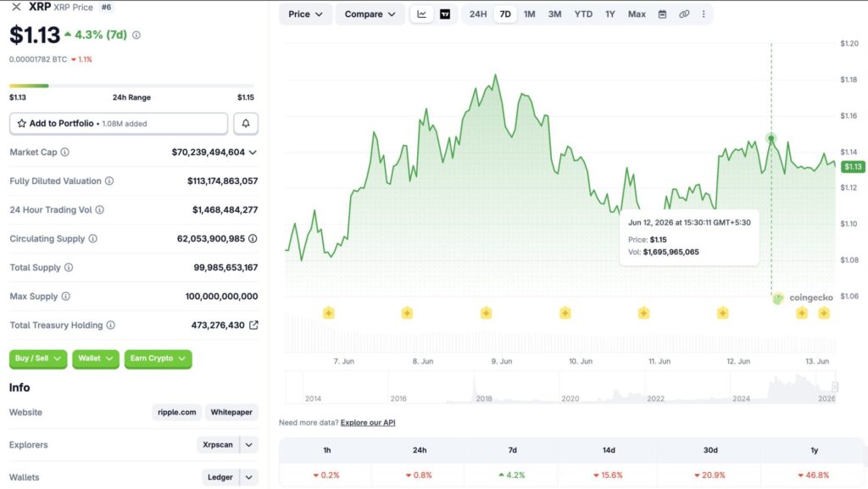The height and width of the screenshot is (489, 868).
Task: Open the Buy / Sell dropdown
Action: coord(38,358)
